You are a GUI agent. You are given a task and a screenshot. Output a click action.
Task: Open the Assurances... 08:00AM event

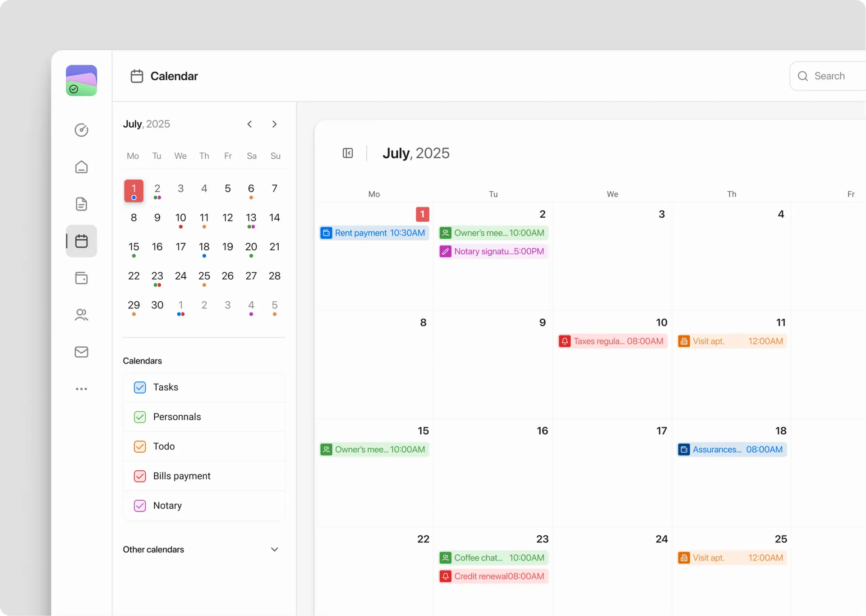point(732,450)
